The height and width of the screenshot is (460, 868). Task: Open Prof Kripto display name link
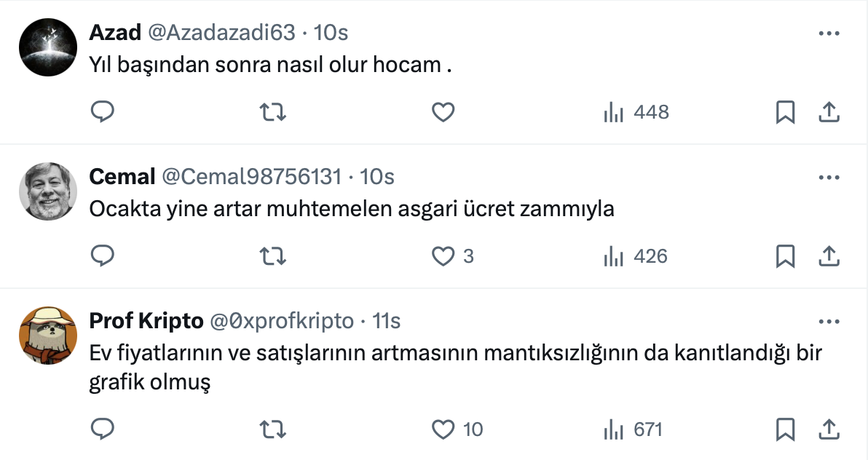(x=146, y=321)
